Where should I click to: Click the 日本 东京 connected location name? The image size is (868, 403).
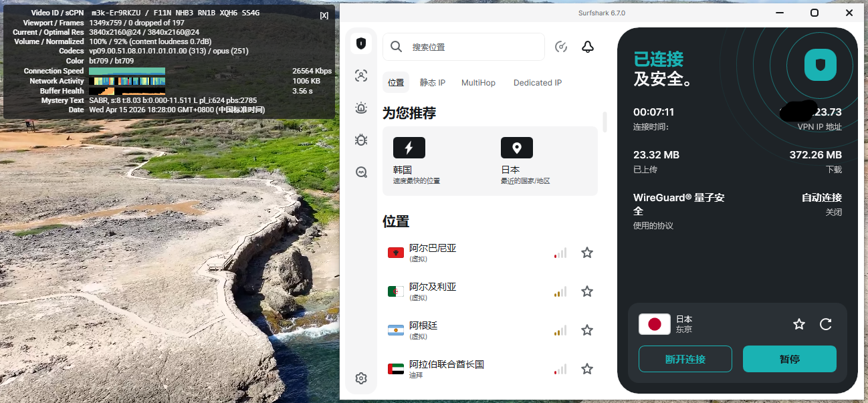click(684, 324)
